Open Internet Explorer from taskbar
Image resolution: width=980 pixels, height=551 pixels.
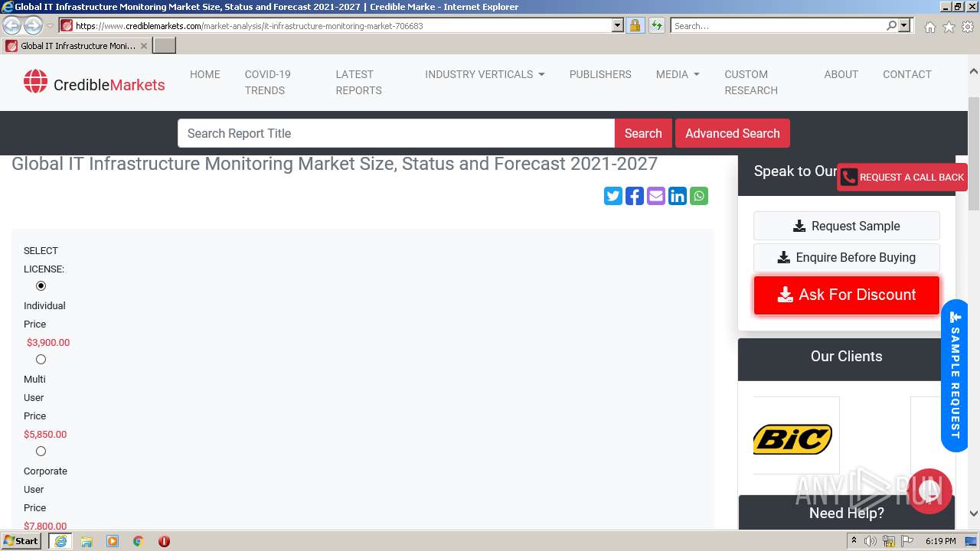point(60,541)
